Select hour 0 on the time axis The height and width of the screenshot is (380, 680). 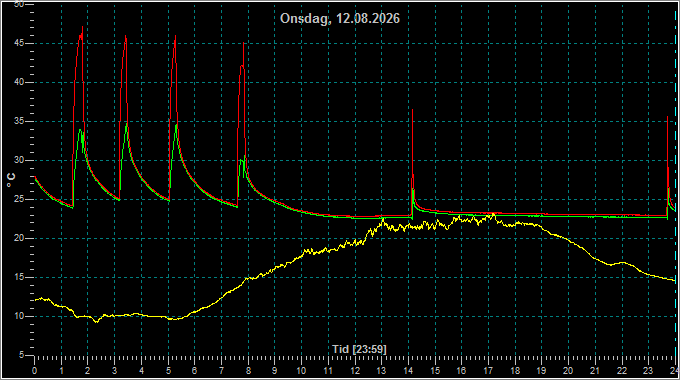click(35, 371)
